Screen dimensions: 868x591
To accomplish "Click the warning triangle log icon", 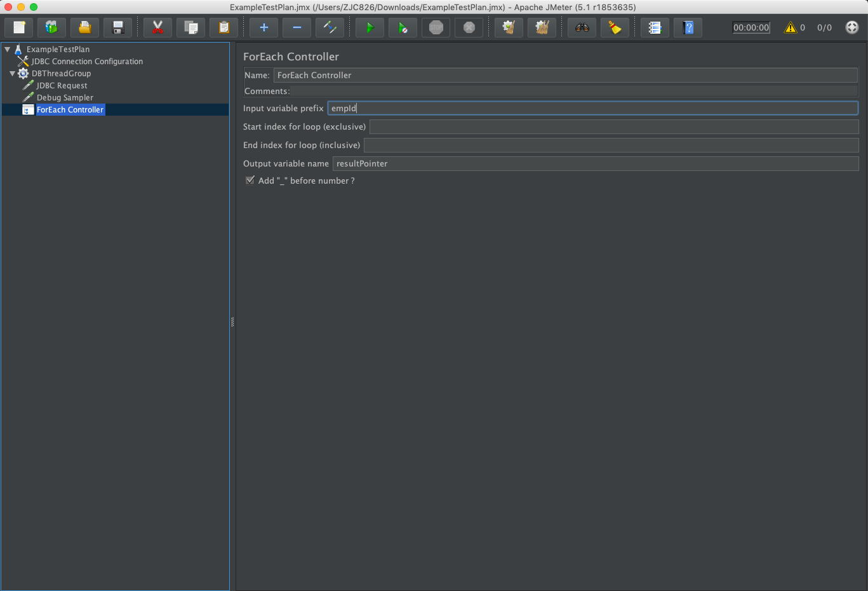I will (x=791, y=27).
